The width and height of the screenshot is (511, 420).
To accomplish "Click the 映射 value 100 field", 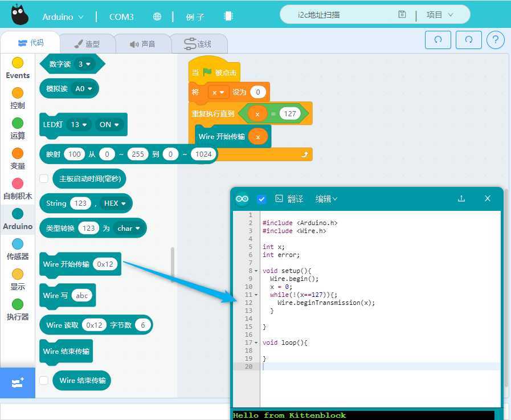I will [74, 154].
